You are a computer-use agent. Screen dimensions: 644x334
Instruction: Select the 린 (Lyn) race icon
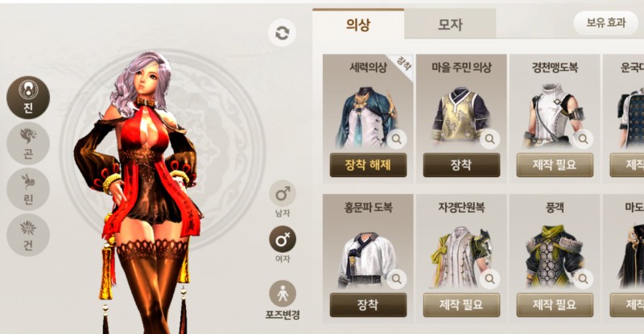click(28, 189)
